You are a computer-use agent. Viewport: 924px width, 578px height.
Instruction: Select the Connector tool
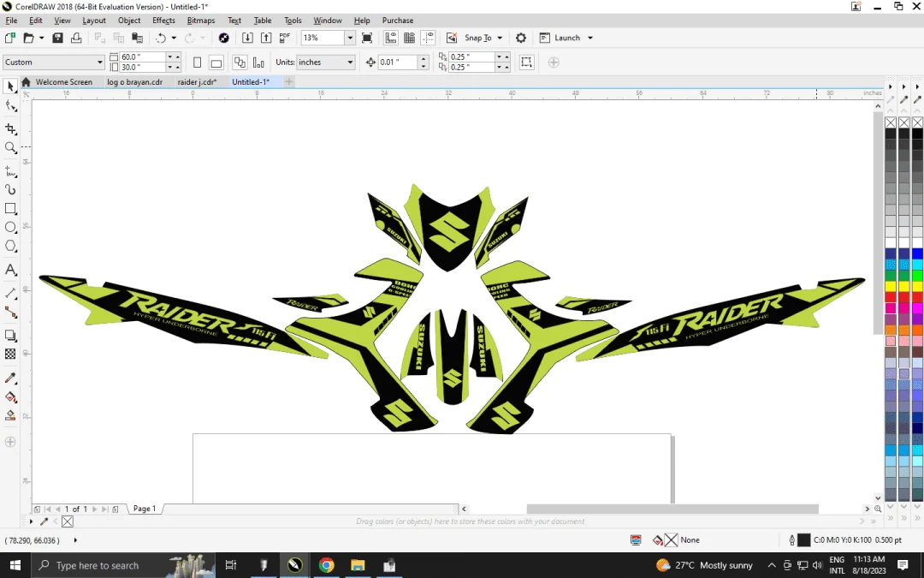tap(10, 312)
